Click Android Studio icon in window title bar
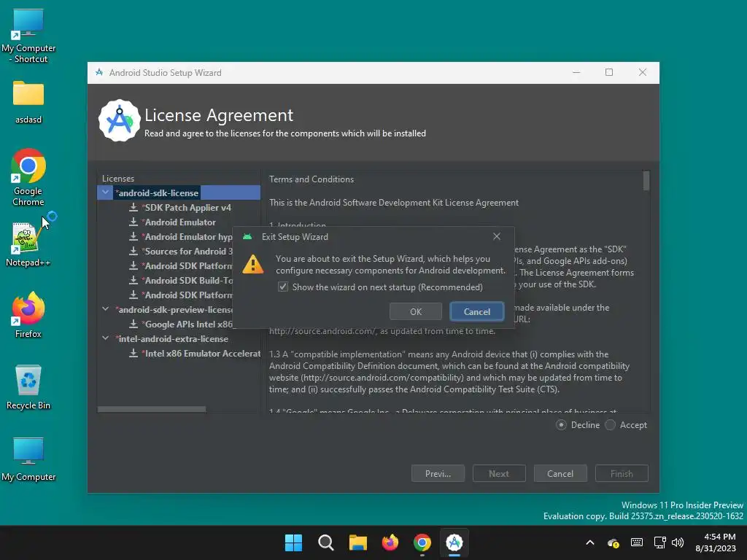 click(99, 72)
